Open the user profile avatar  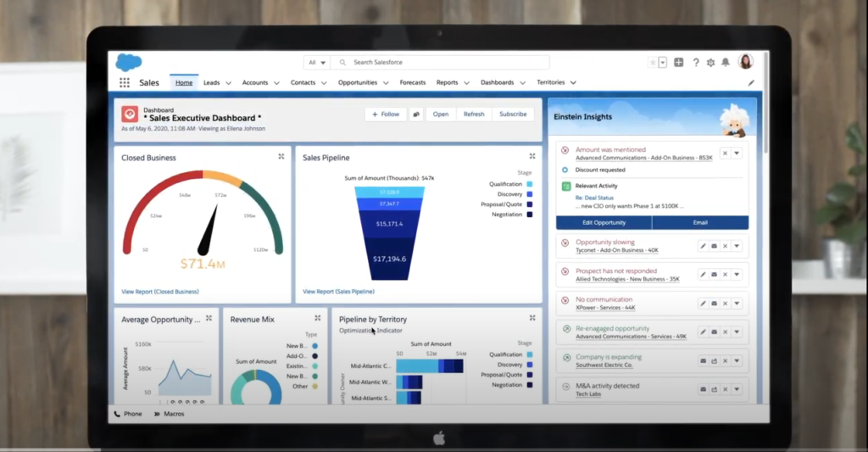(x=746, y=62)
